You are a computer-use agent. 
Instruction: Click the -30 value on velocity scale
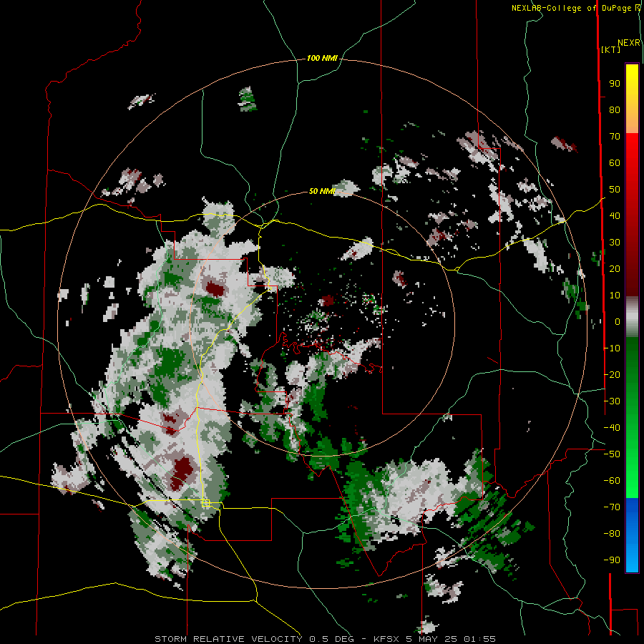coord(612,401)
